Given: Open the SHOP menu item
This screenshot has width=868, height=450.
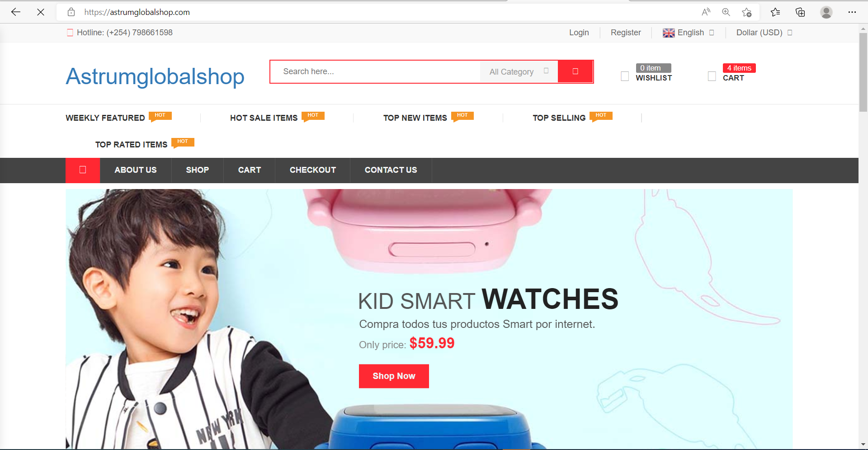Looking at the screenshot, I should pos(197,170).
